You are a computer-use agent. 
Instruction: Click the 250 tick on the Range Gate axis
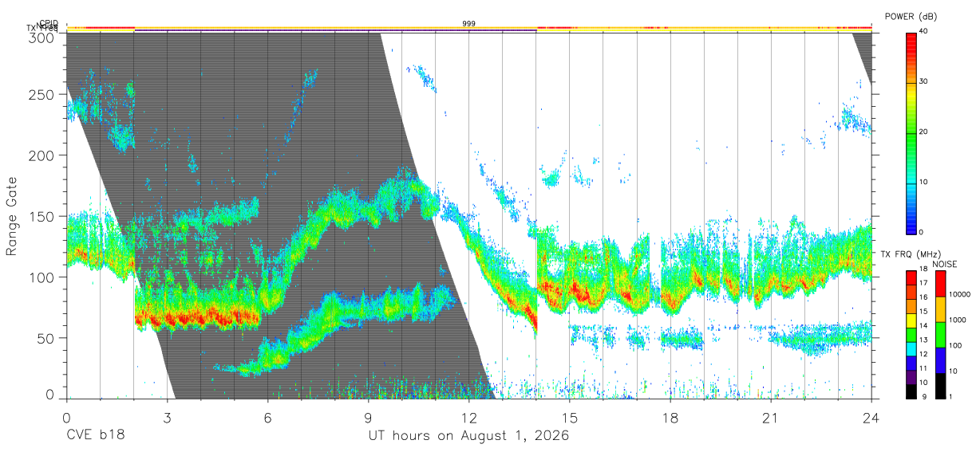pos(43,94)
